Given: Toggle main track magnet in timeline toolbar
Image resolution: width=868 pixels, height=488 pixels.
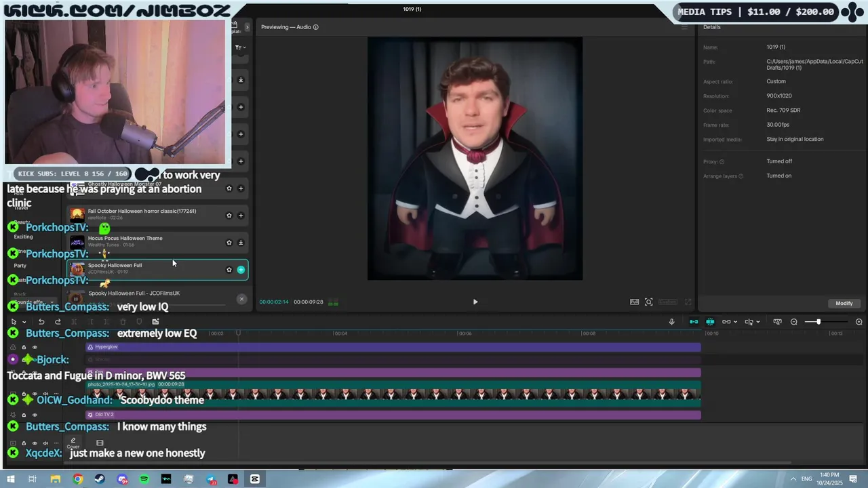Looking at the screenshot, I should click(694, 321).
